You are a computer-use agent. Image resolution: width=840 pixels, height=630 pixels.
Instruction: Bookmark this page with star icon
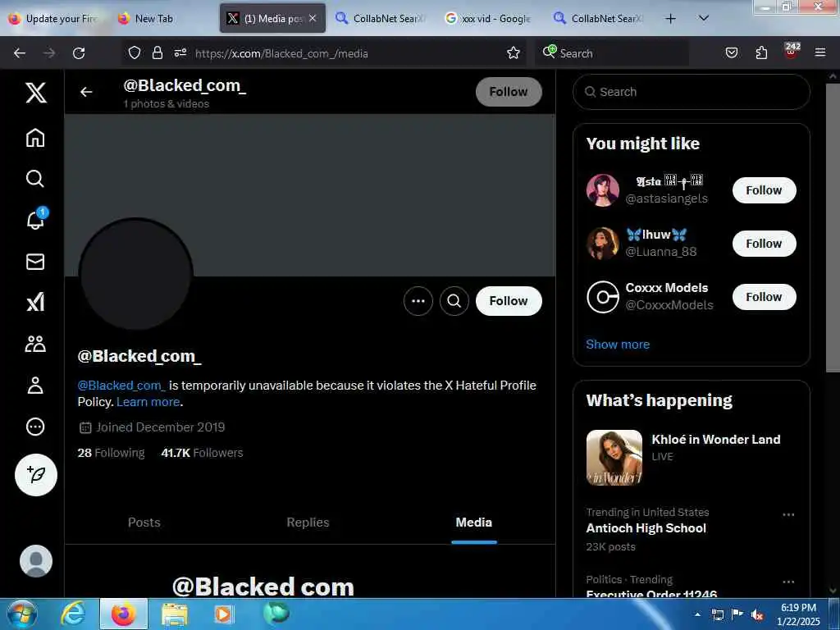pos(514,52)
